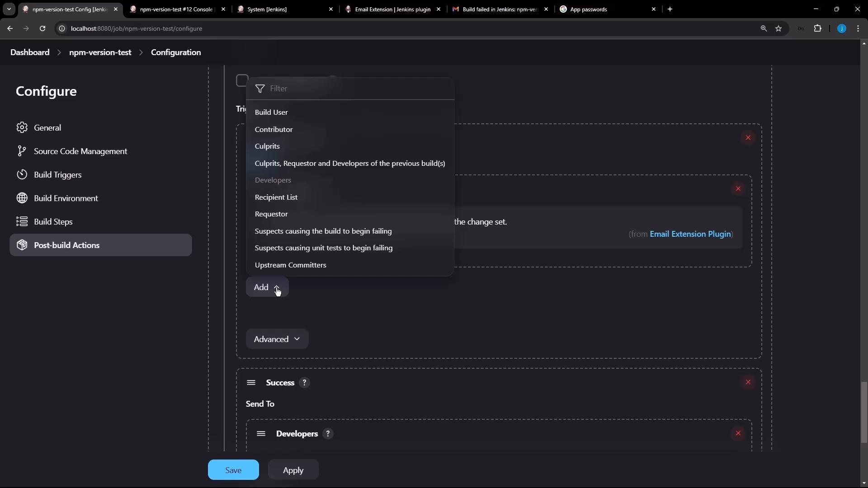
Task: Expand the Advanced settings dropdown
Action: [277, 339]
